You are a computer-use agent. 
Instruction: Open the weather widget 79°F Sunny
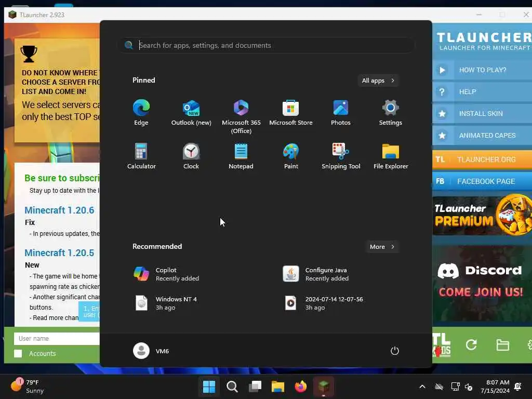point(27,387)
